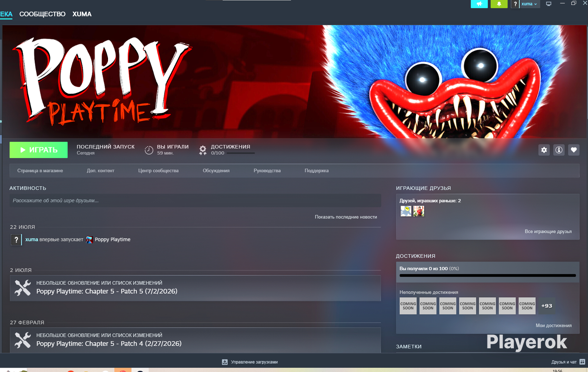Expand the xuma account dropdown
This screenshot has width=588, height=372.
coord(530,4)
